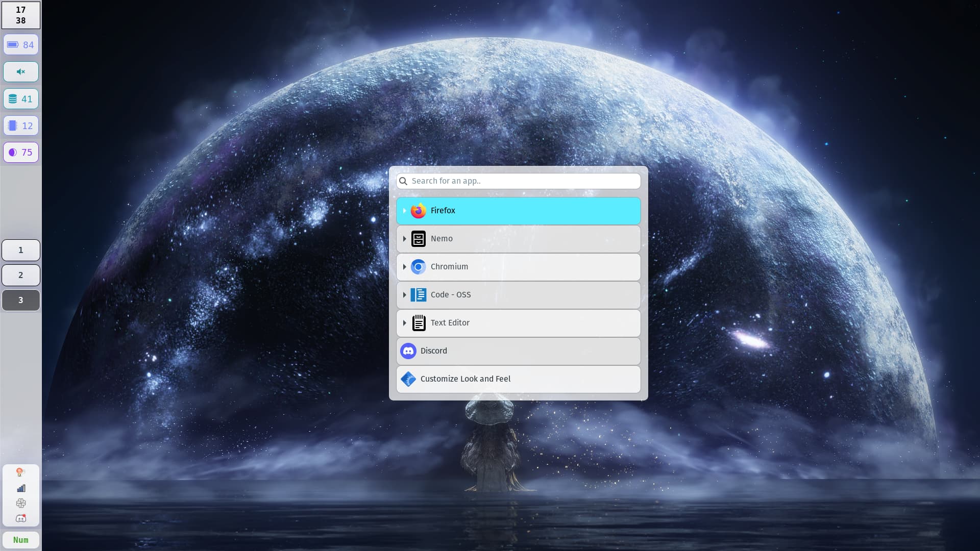Toggle the Num lock indicator
Image resolution: width=980 pixels, height=551 pixels.
[21, 540]
